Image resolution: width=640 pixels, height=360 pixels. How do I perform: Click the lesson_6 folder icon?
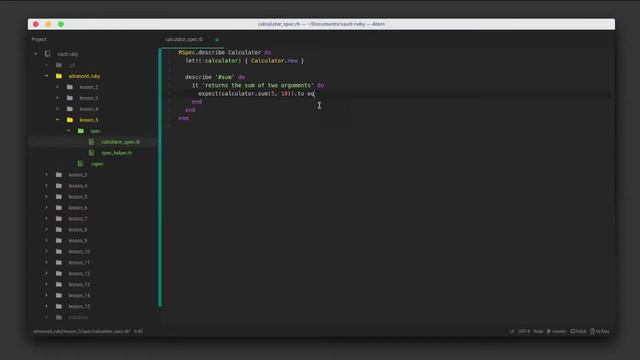pos(59,208)
